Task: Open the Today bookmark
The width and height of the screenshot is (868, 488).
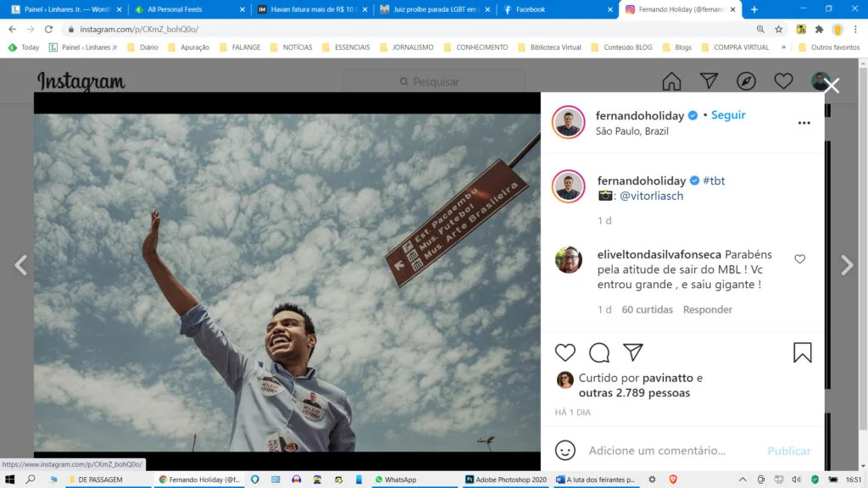Action: pyautogui.click(x=24, y=47)
